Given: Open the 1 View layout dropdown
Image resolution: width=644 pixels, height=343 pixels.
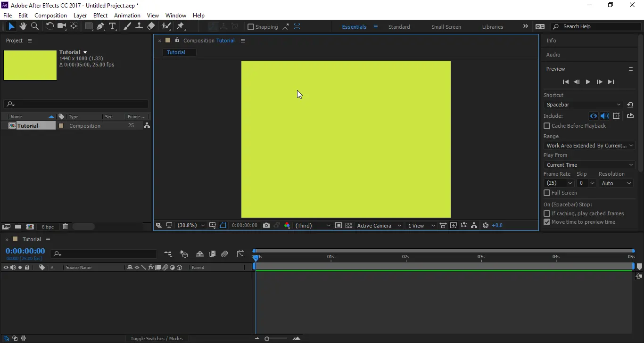Looking at the screenshot, I should 421,226.
